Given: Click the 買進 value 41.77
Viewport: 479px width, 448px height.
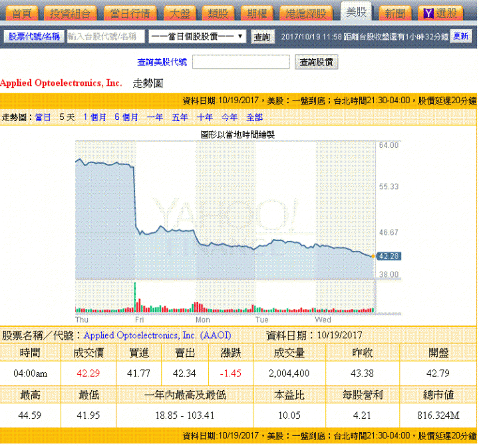Looking at the screenshot, I should point(138,373).
